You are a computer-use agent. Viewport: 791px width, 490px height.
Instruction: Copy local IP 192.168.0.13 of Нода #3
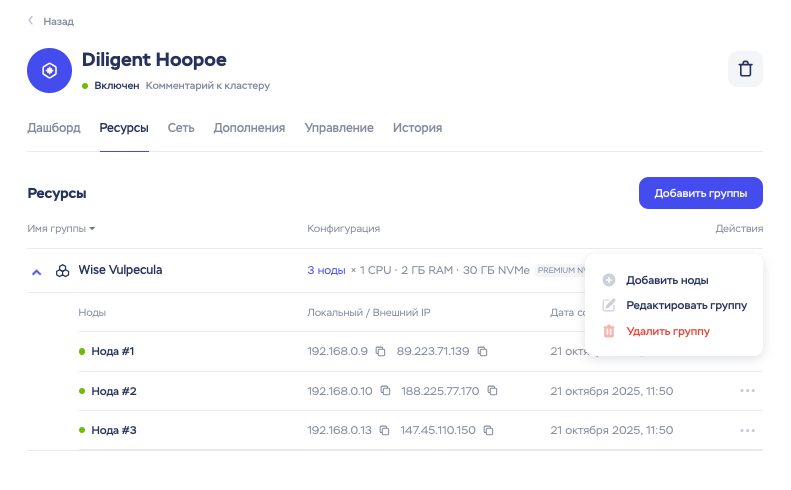[x=385, y=430]
